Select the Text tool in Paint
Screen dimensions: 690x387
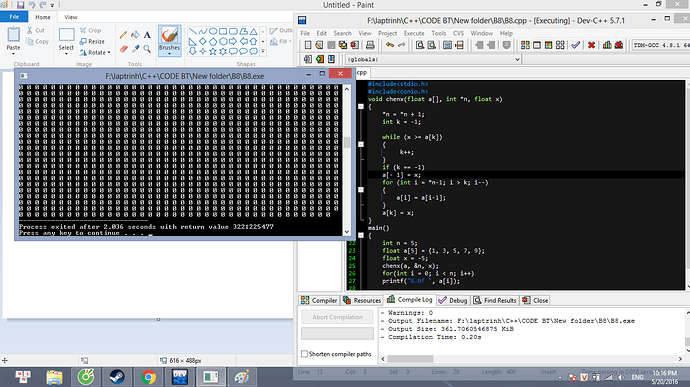point(147,35)
